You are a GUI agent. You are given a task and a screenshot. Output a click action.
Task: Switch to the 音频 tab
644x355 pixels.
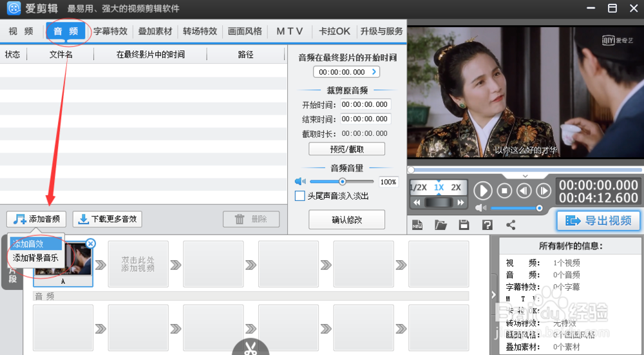pos(66,31)
